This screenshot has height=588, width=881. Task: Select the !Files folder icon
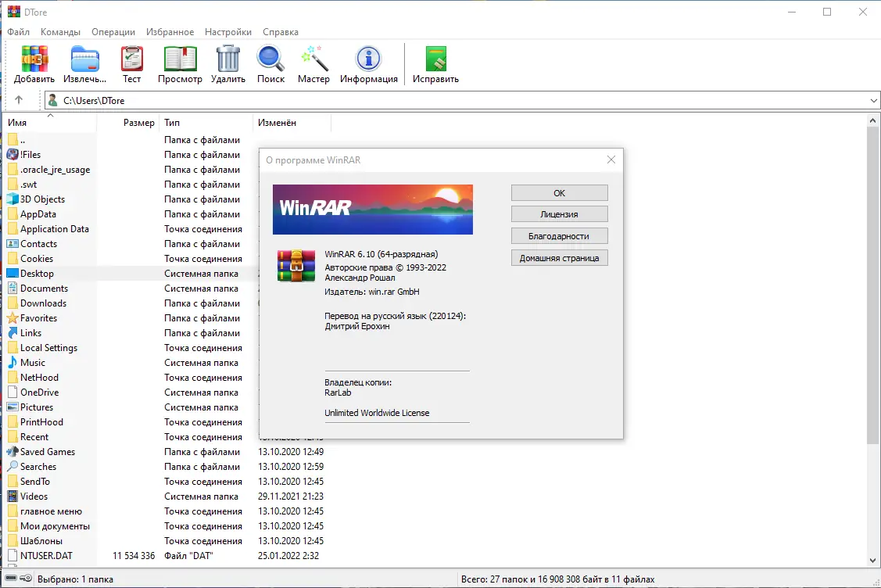point(13,154)
